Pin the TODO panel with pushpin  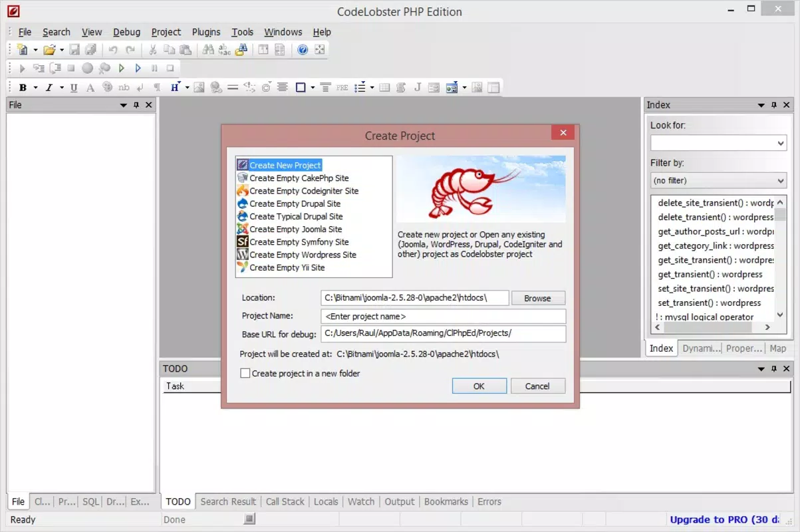(774, 368)
